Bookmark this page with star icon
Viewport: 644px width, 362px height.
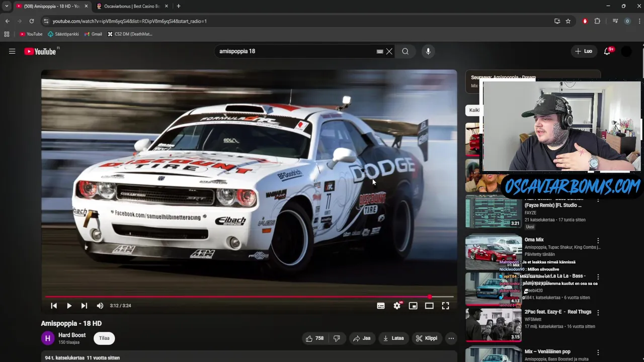point(568,21)
